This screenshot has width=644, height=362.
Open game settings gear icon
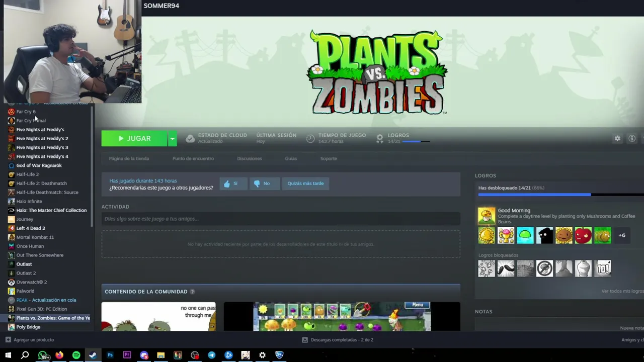coord(617,139)
